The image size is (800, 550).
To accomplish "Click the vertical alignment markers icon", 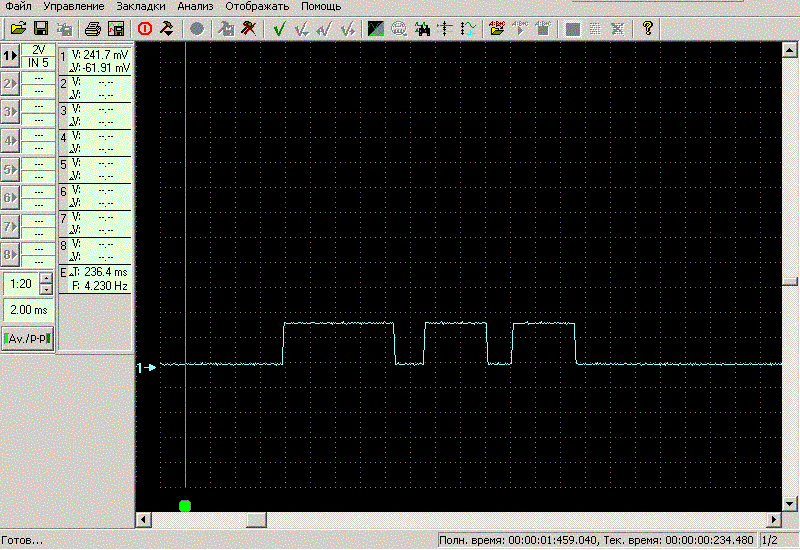I will coord(445,29).
